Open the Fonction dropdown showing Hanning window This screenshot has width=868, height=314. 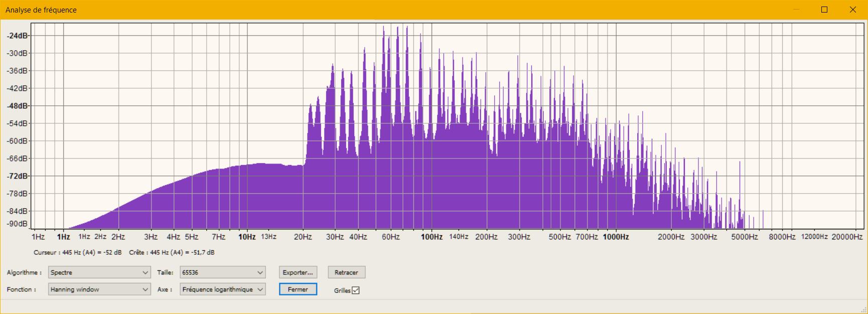pyautogui.click(x=99, y=289)
